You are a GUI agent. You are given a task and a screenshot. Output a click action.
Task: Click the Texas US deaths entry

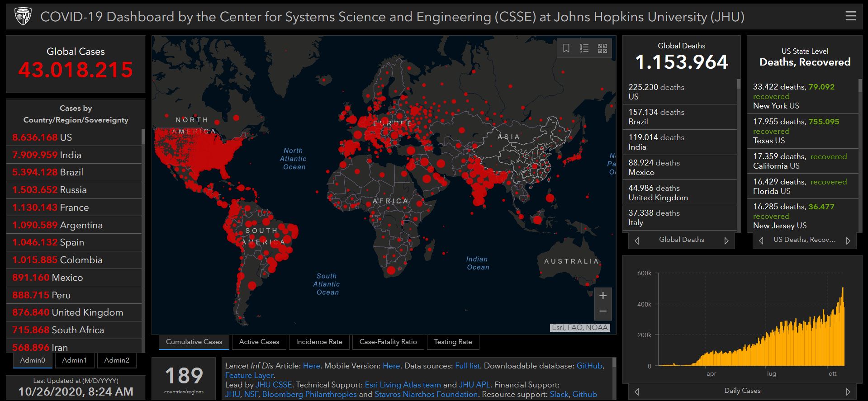click(803, 131)
